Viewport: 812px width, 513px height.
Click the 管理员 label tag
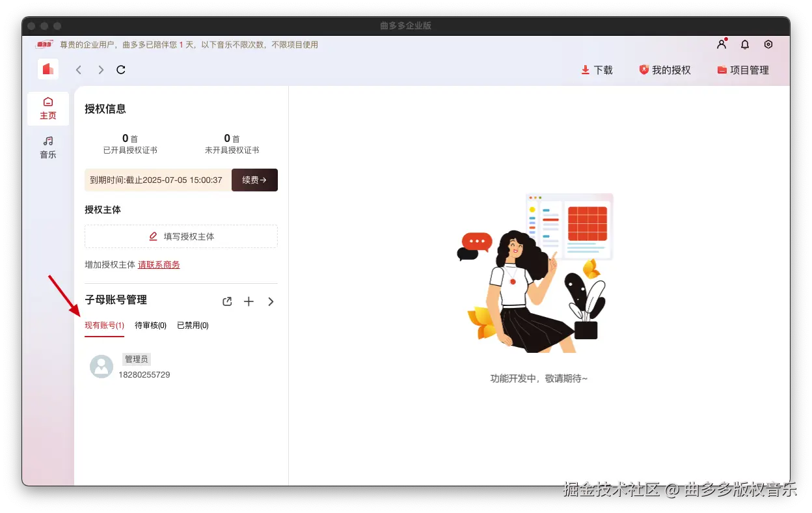[x=137, y=359]
